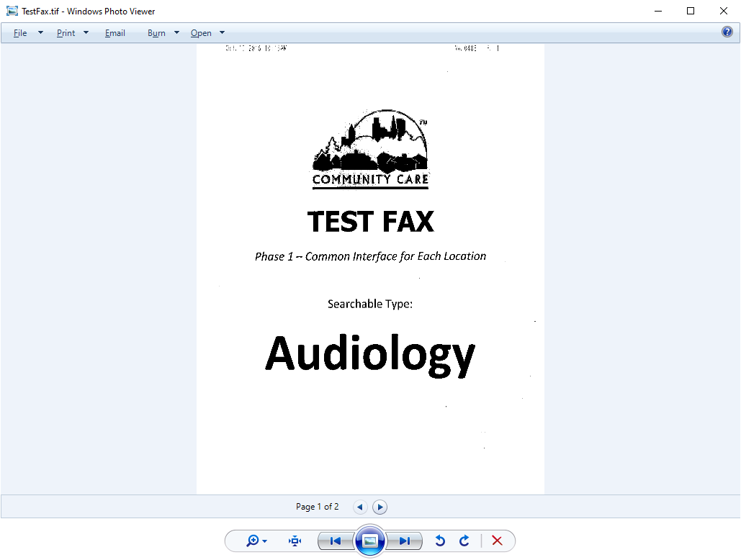Minimize the Photo Viewer window
Image resolution: width=741 pixels, height=560 pixels.
point(658,11)
